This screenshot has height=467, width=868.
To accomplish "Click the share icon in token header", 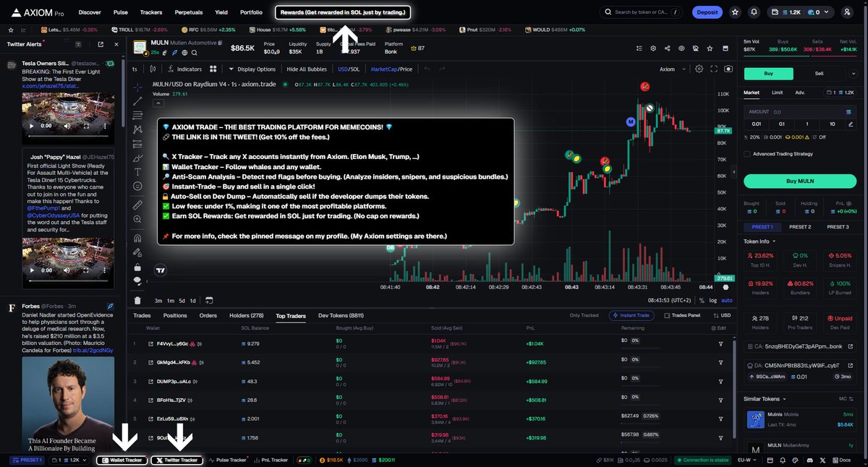I will pos(667,48).
